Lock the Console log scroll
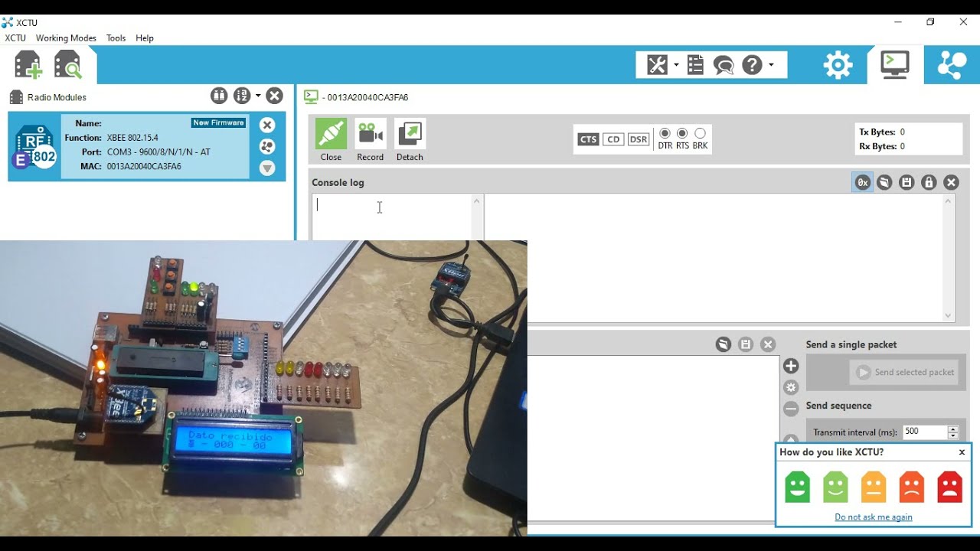The height and width of the screenshot is (551, 980). pyautogui.click(x=929, y=182)
